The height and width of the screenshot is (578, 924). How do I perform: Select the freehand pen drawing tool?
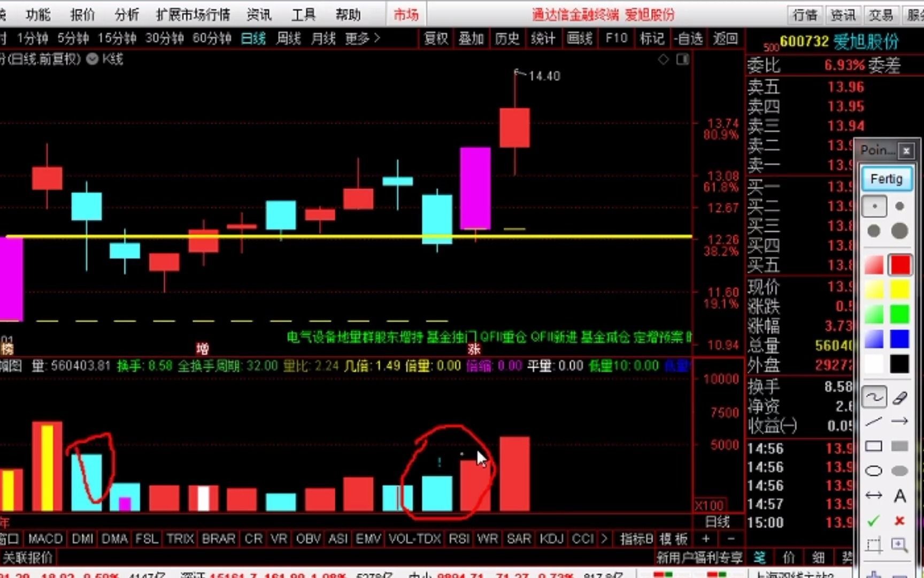[x=874, y=397]
